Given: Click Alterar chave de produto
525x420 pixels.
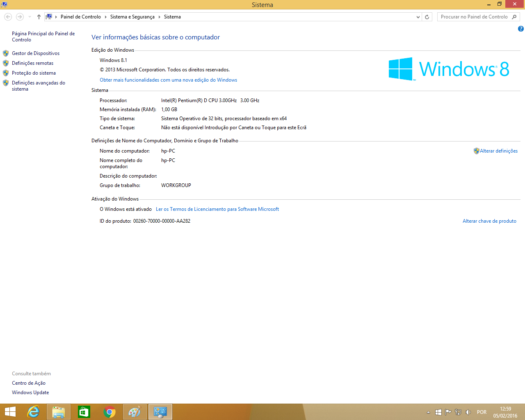Looking at the screenshot, I should (489, 221).
